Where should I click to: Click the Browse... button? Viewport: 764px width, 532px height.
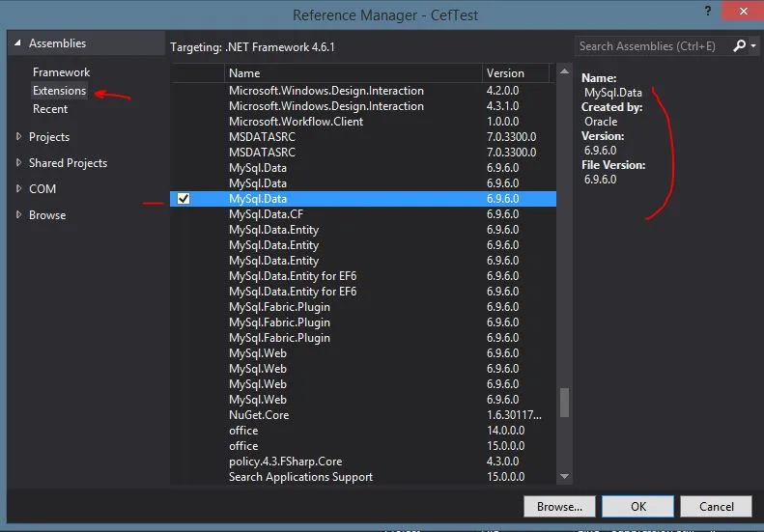pos(559,507)
